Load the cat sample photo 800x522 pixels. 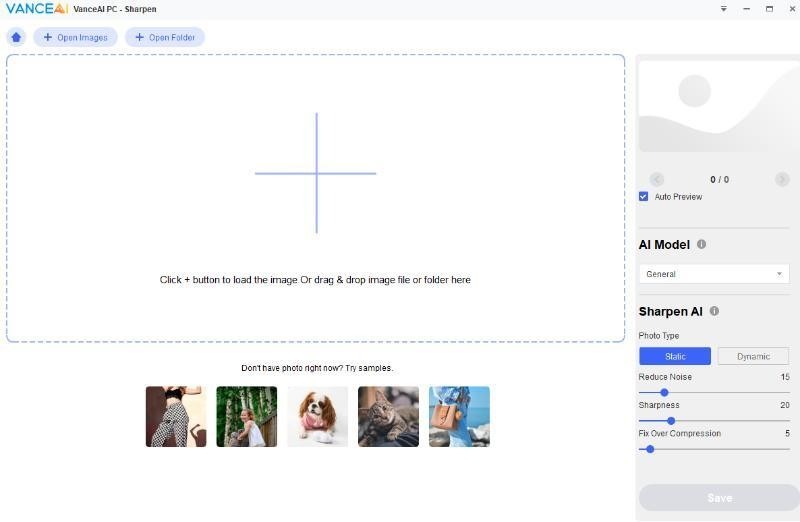coord(388,416)
